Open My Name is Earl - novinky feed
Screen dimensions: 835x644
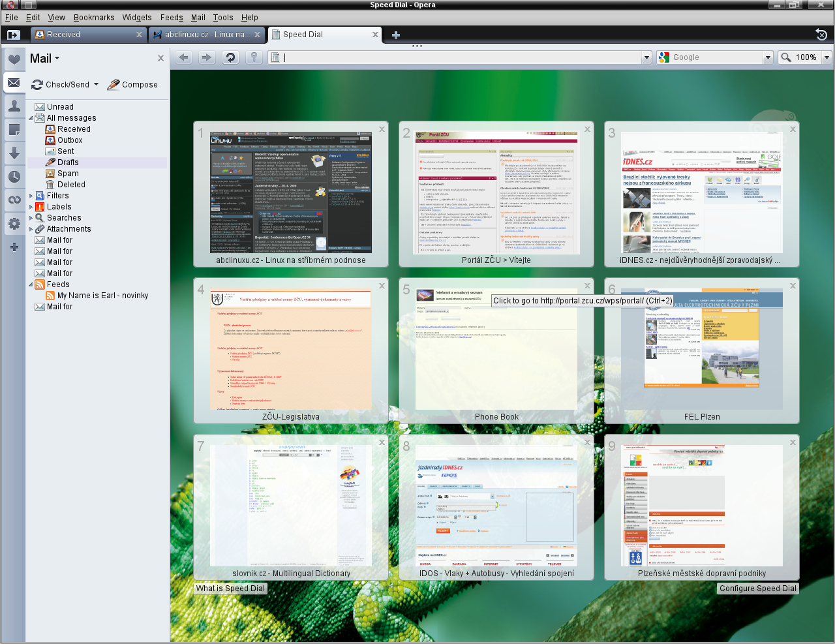click(102, 296)
